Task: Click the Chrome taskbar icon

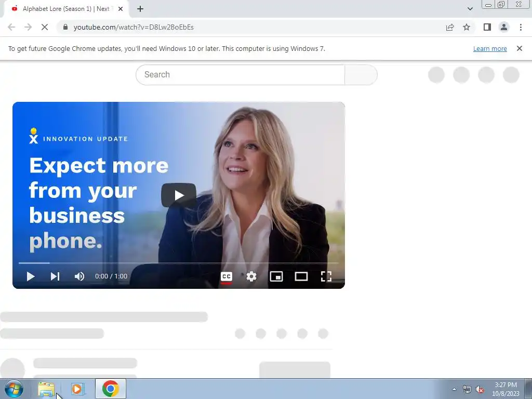Action: point(111,389)
